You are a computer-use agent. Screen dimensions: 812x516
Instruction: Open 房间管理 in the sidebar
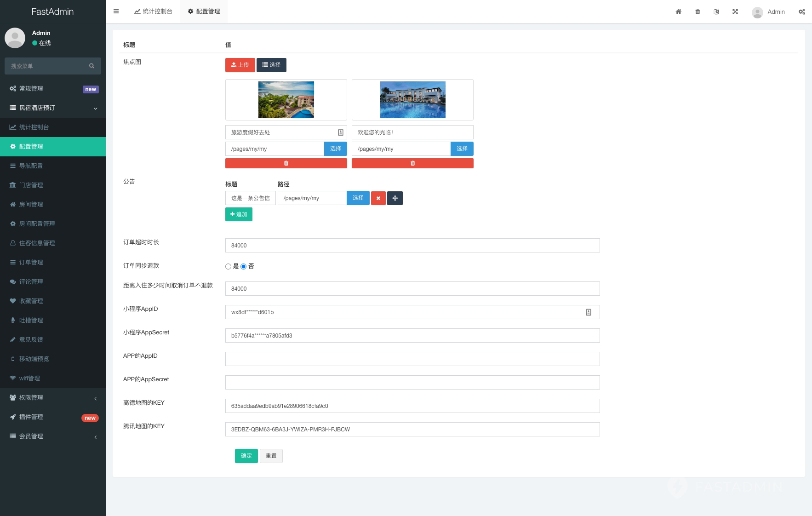pyautogui.click(x=31, y=205)
